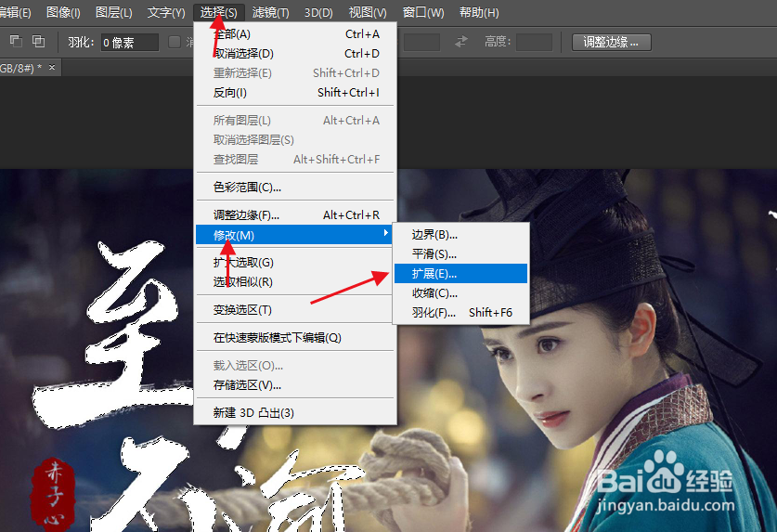This screenshot has width=777, height=532.
Task: Click the intersect with selection icon
Action: point(38,42)
